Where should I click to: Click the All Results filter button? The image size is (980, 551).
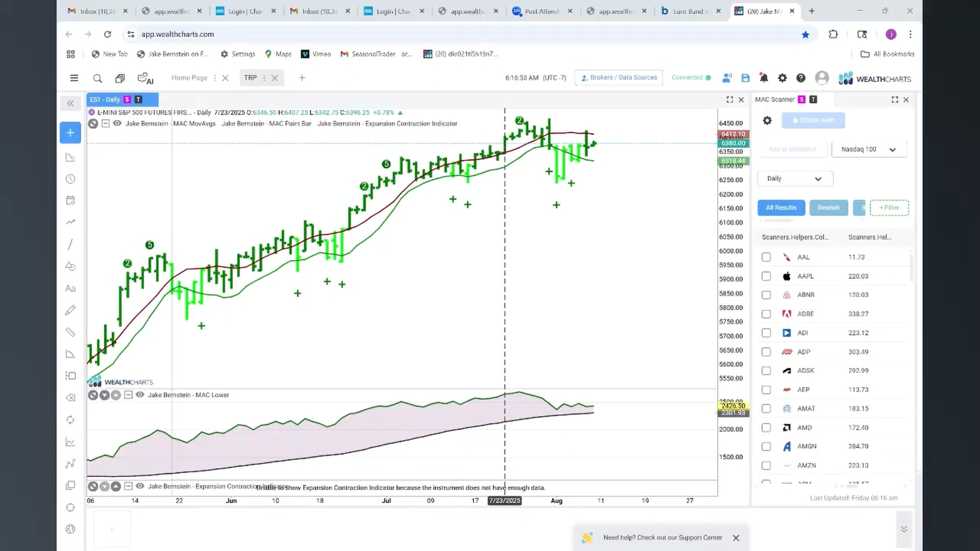(781, 208)
